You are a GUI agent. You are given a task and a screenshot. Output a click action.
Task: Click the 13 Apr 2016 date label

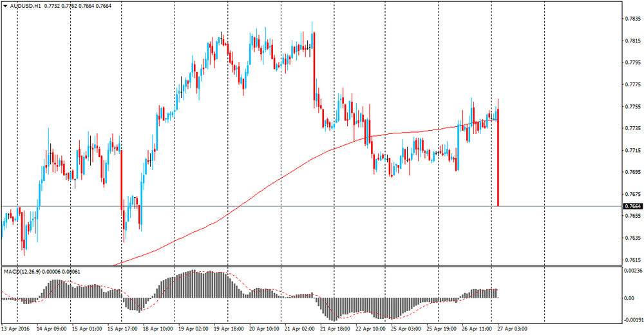point(17,328)
